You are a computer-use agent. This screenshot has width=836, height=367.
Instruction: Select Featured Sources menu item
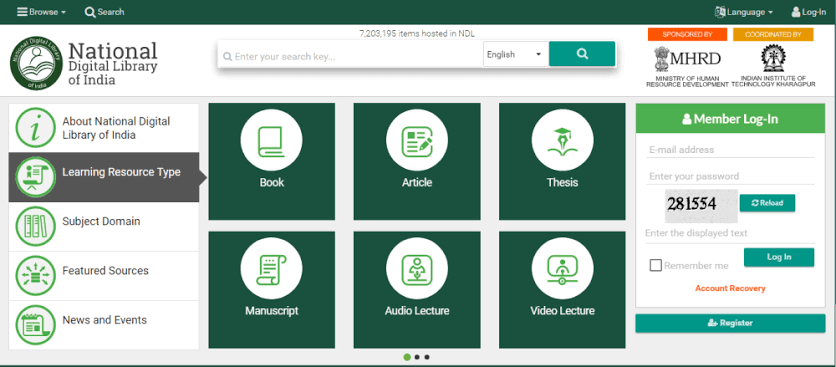[104, 275]
